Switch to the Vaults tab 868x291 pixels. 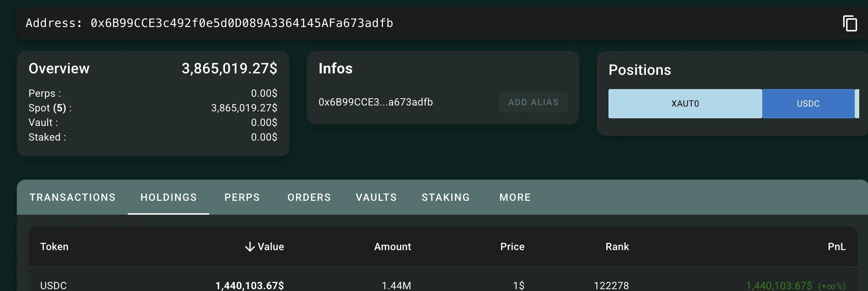pyautogui.click(x=376, y=197)
